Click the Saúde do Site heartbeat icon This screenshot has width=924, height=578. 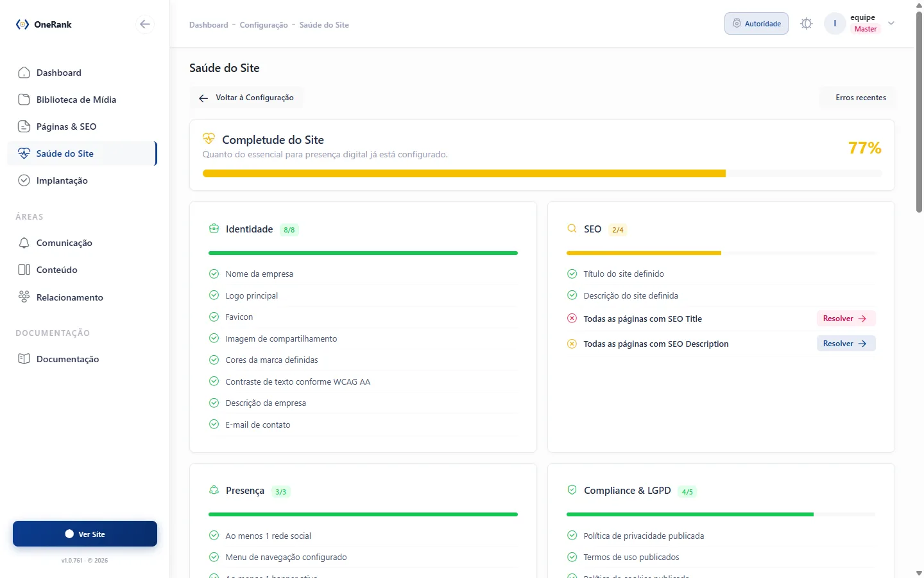point(24,153)
